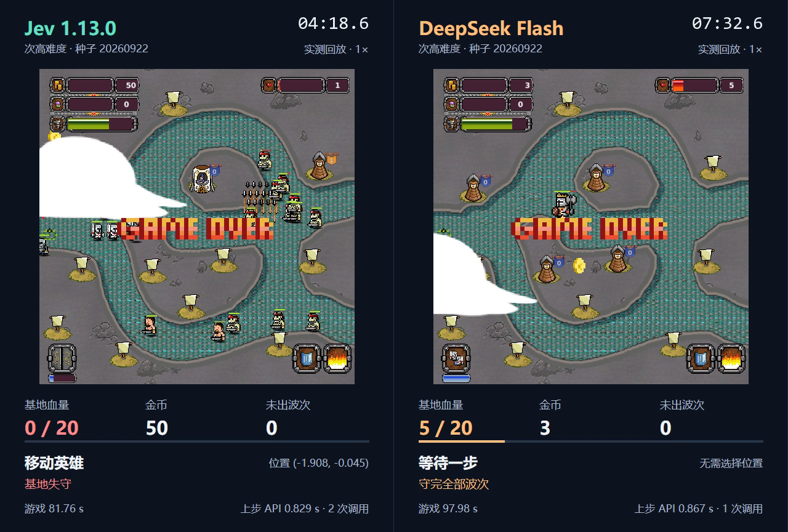Click the Jev 1.13.0 title

pos(70,28)
